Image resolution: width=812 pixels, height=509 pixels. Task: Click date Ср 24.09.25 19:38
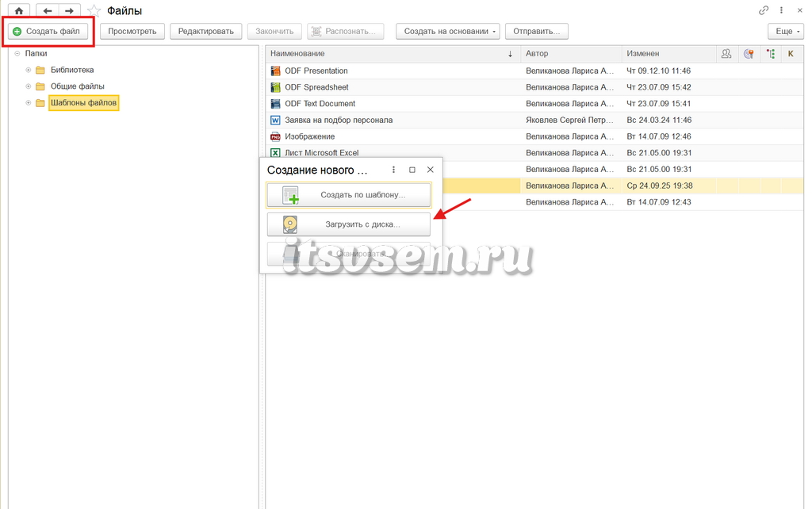pos(660,186)
